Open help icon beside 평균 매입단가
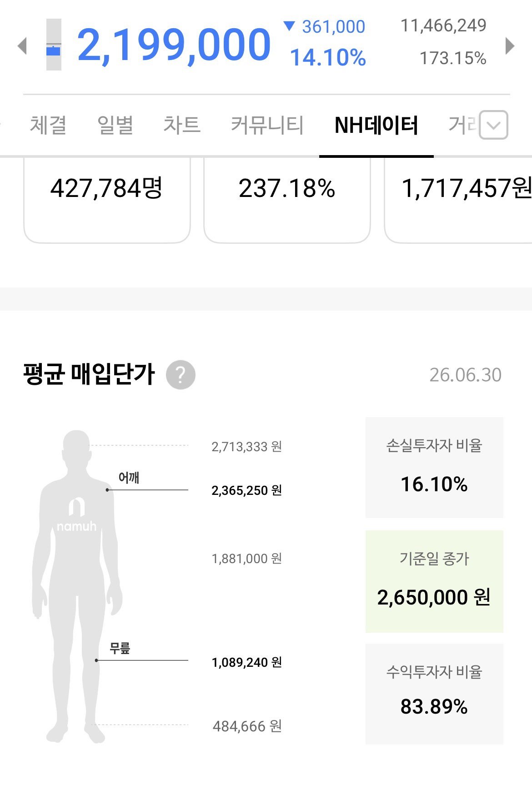Viewport: 532px width, 801px height. point(181,375)
